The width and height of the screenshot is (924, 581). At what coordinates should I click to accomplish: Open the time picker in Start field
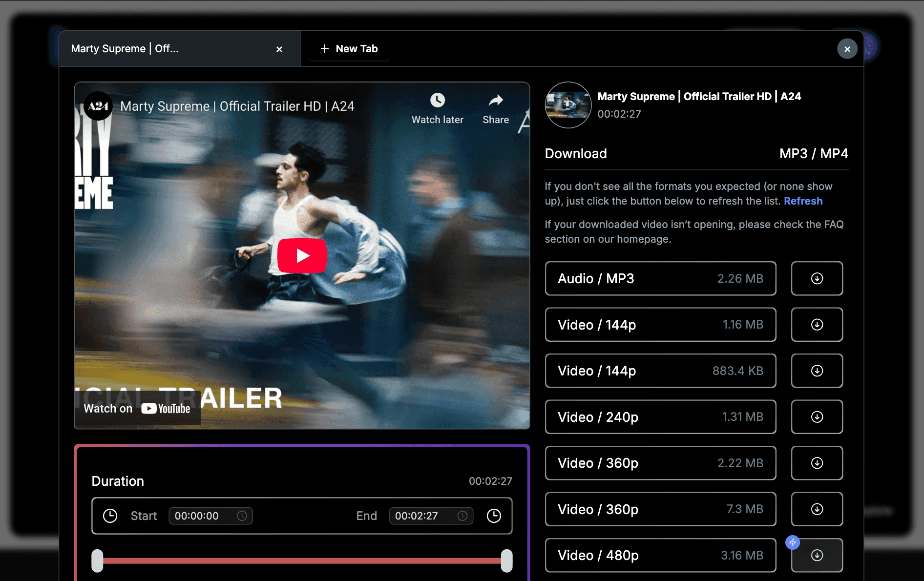242,516
